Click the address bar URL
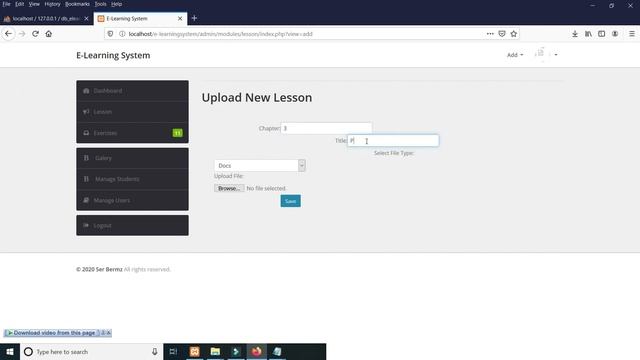 [220, 34]
